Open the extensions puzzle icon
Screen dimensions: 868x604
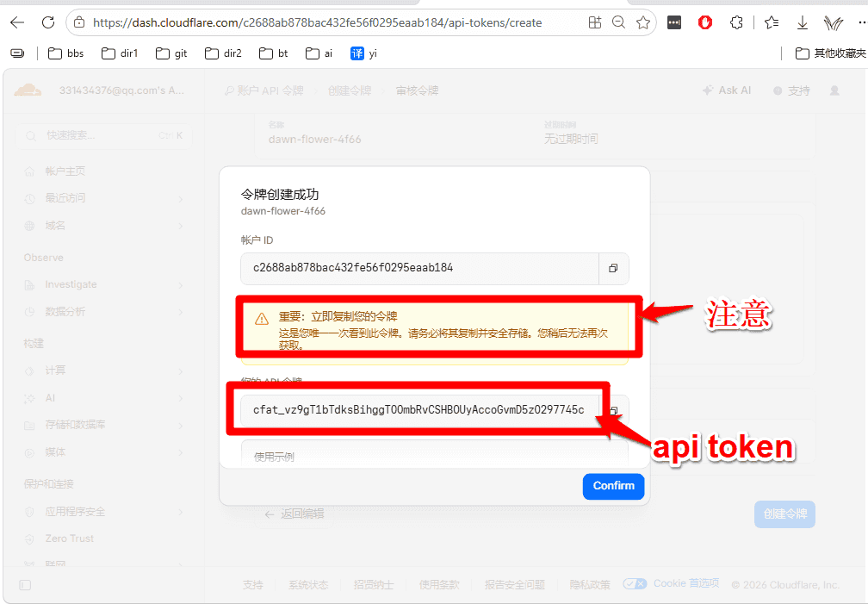coord(736,22)
